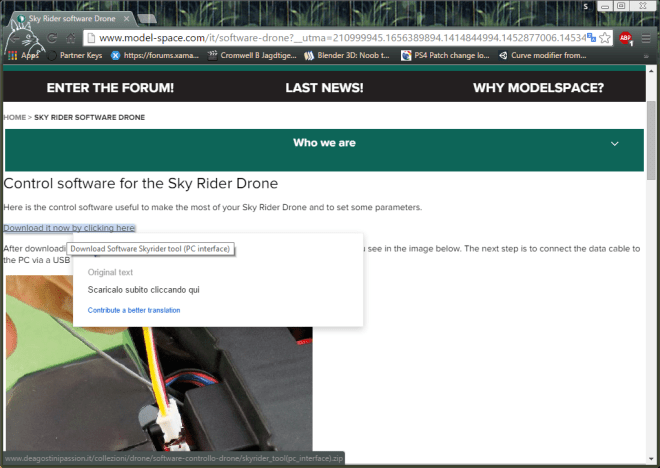The height and width of the screenshot is (468, 660).
Task: Open the WHY MODELSPACE? menu item
Action: (538, 88)
